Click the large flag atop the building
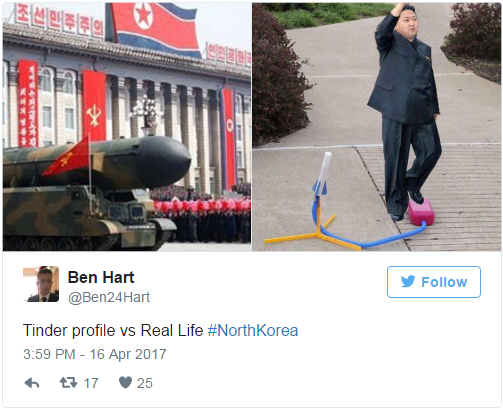The height and width of the screenshot is (408, 503). (x=153, y=28)
